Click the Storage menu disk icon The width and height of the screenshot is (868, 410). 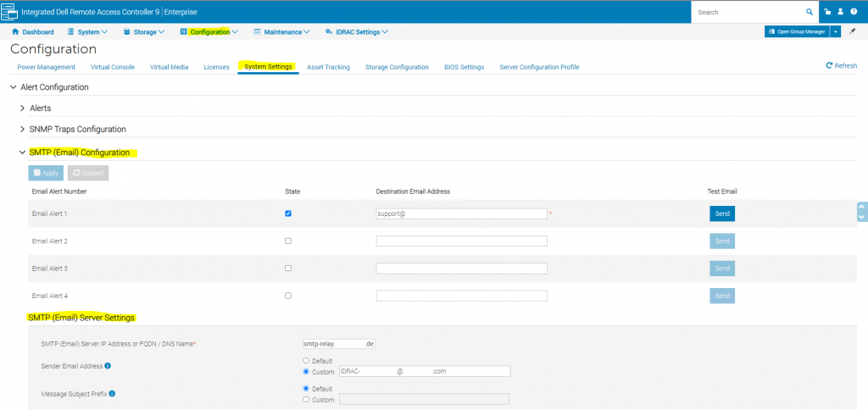tap(127, 32)
